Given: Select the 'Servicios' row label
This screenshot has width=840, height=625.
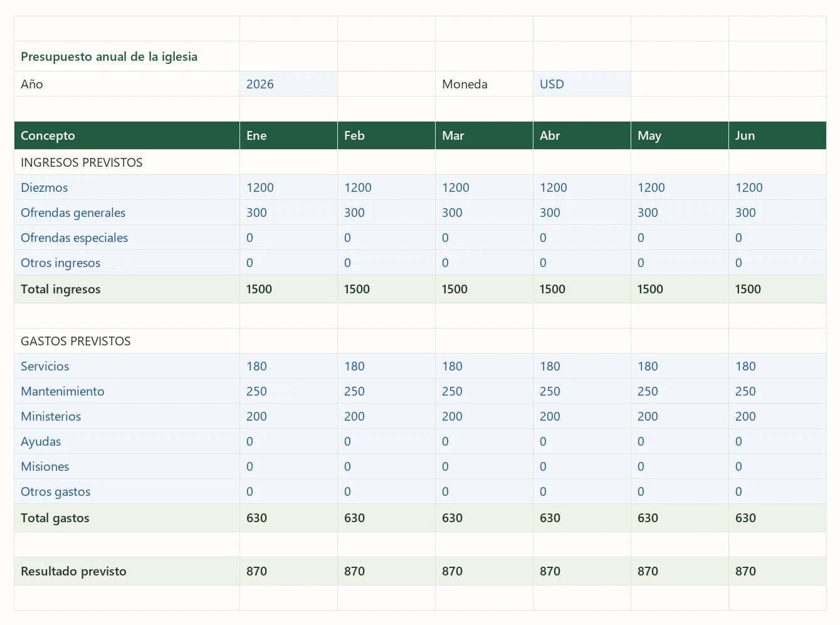Looking at the screenshot, I should [x=127, y=366].
